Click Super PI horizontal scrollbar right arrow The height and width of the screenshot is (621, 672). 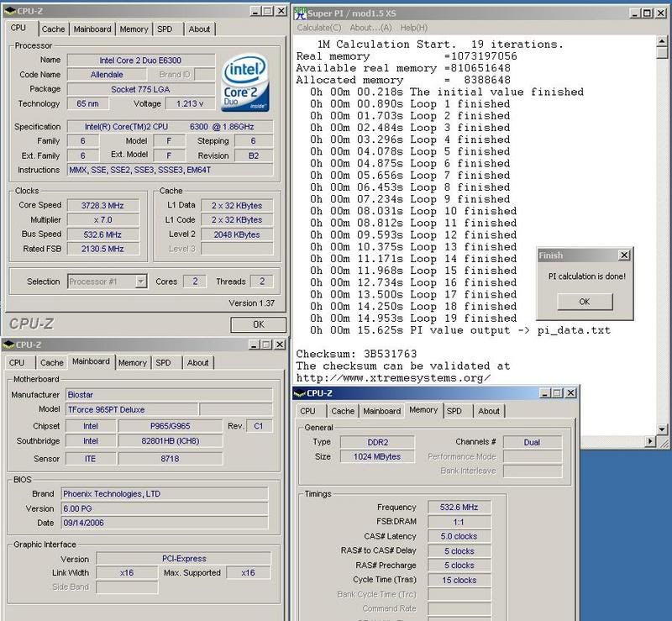650,441
